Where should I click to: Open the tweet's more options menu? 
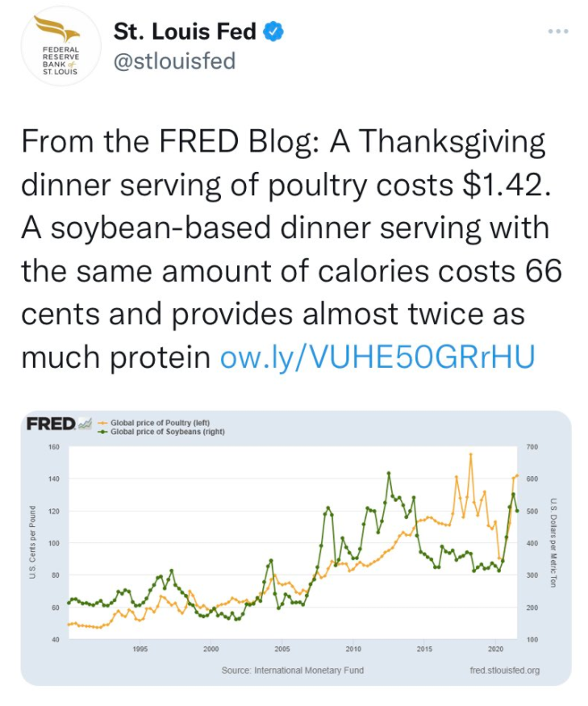(558, 31)
